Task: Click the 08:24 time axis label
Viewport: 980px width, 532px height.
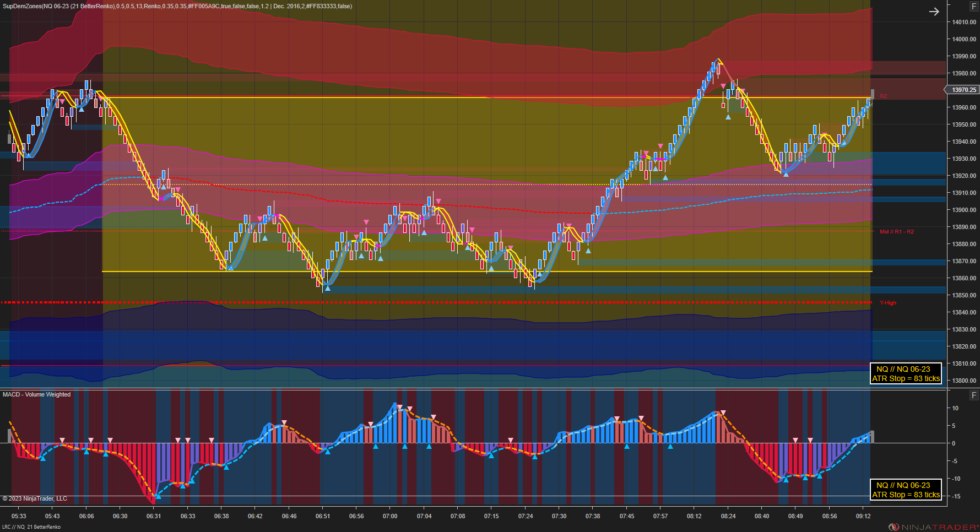Action: [728, 516]
